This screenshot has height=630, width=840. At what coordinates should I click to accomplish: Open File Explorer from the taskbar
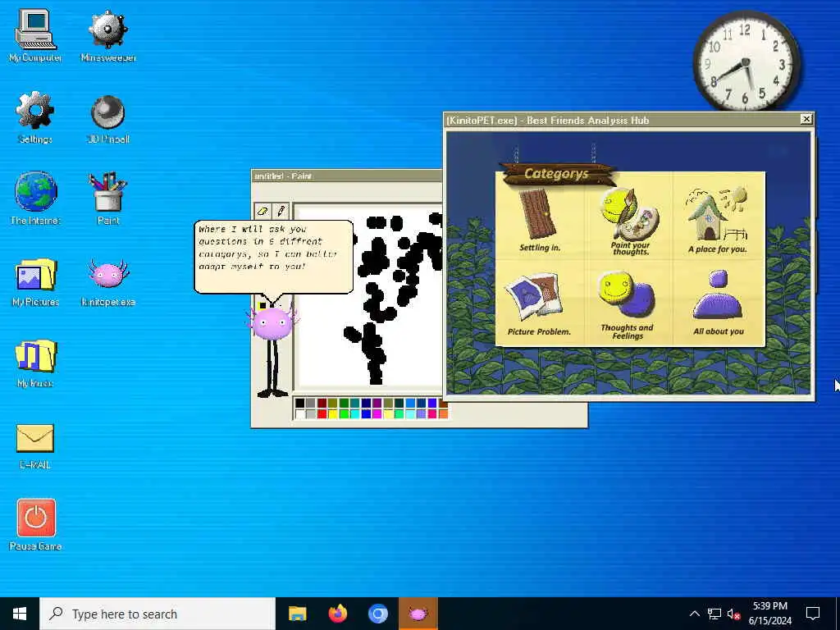pos(297,614)
